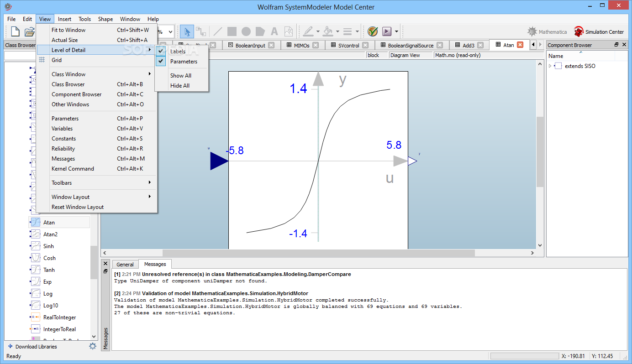Viewport: 632px width, 364px height.
Task: Switch to the MIMOs tab
Action: pos(301,45)
